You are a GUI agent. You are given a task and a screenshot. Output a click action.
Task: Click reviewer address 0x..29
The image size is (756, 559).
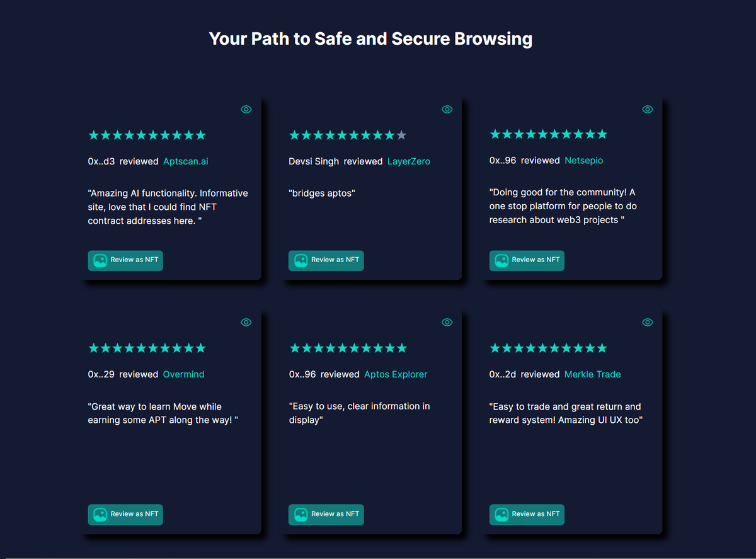point(101,374)
